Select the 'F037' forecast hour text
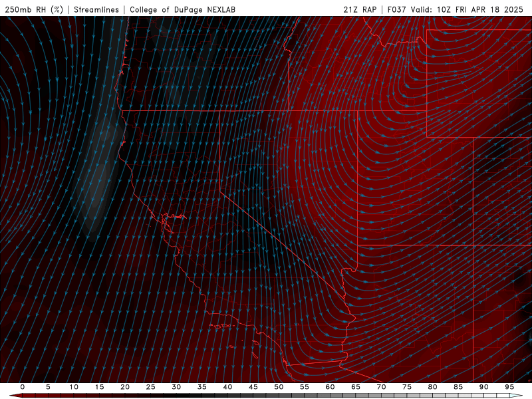Image resolution: width=532 pixels, height=399 pixels. [396, 9]
